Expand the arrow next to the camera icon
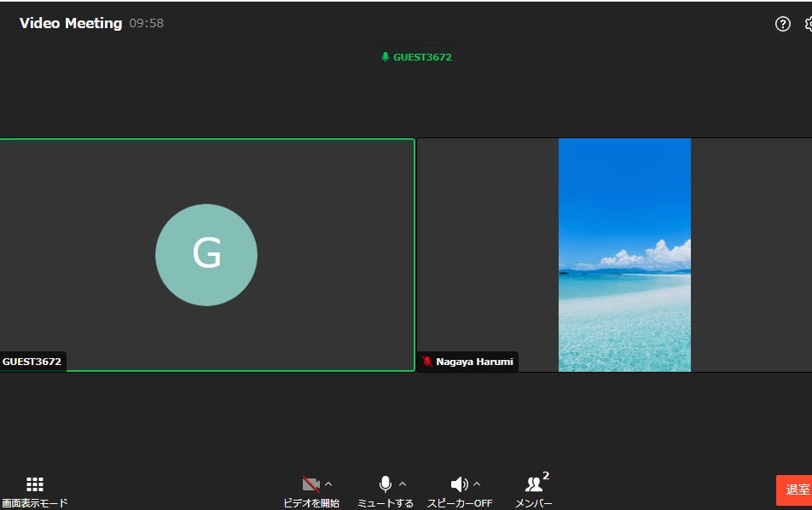 click(328, 484)
